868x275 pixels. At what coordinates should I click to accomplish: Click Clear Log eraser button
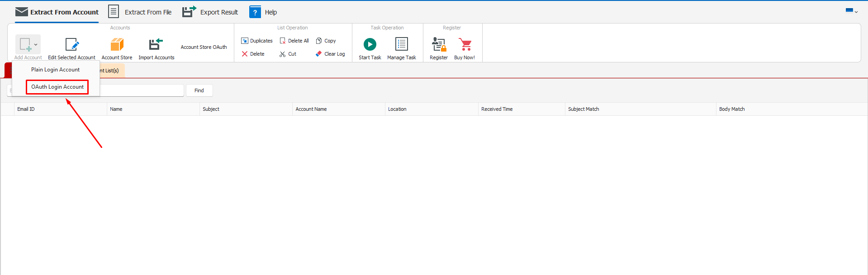(x=330, y=54)
